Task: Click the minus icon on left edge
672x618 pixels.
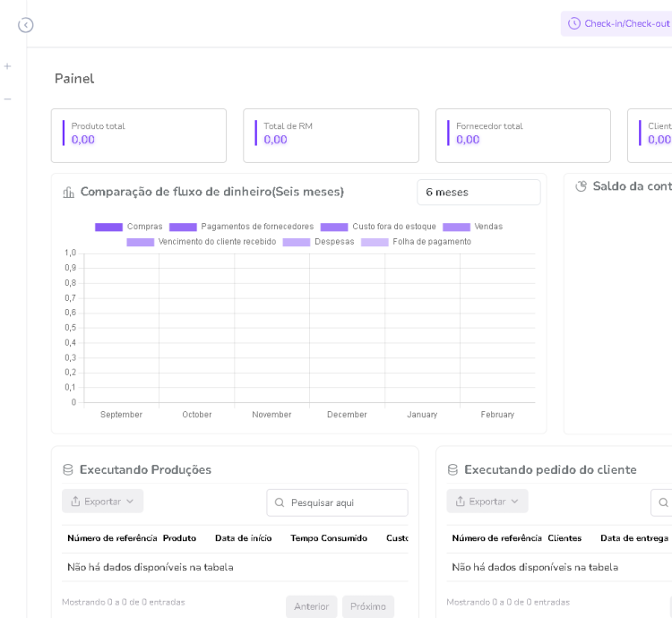Action: [8, 99]
